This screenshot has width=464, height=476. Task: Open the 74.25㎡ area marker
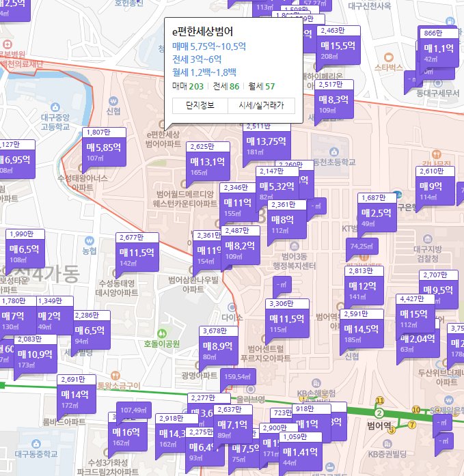pos(362,247)
